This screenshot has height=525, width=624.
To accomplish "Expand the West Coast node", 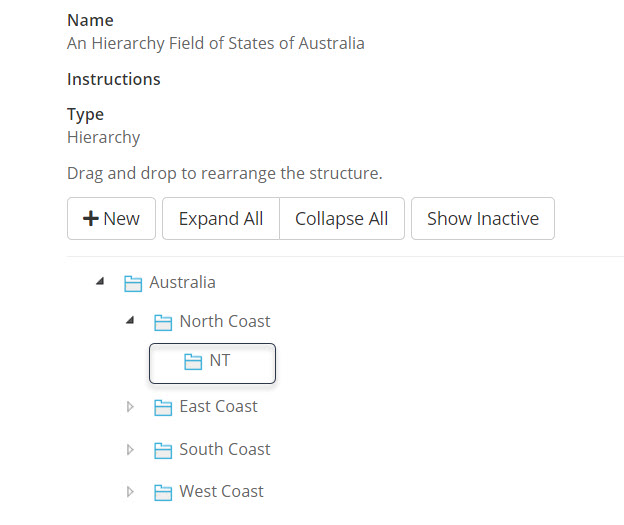I will [130, 492].
